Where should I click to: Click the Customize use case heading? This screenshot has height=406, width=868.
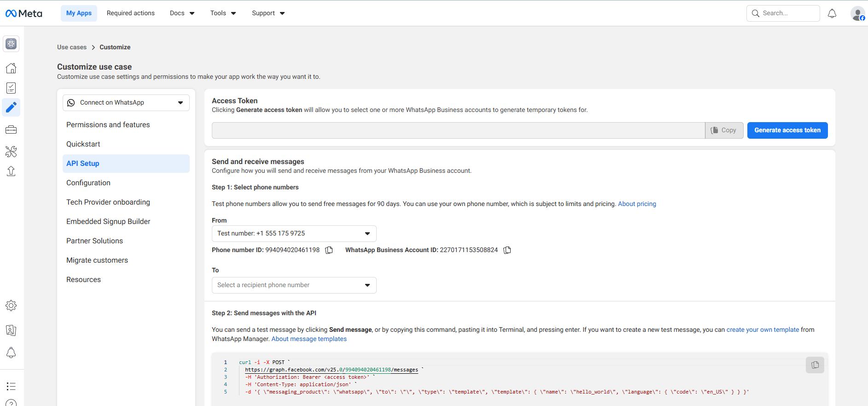[94, 67]
